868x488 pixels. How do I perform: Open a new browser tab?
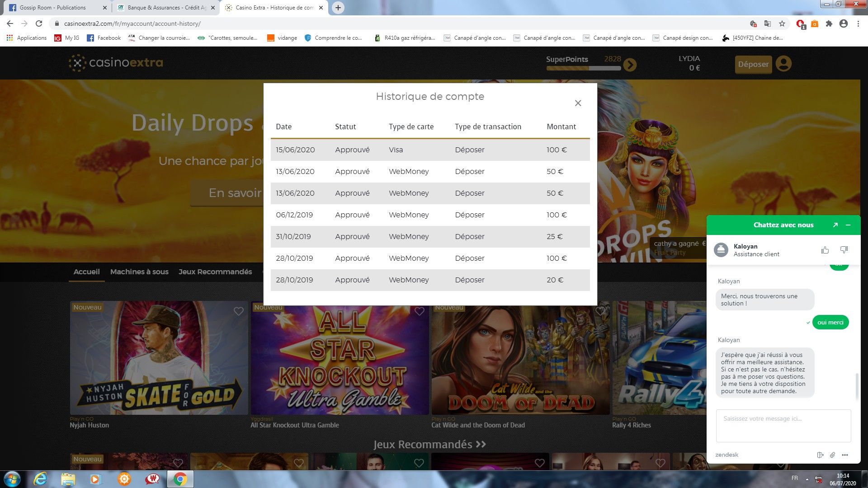coord(338,8)
